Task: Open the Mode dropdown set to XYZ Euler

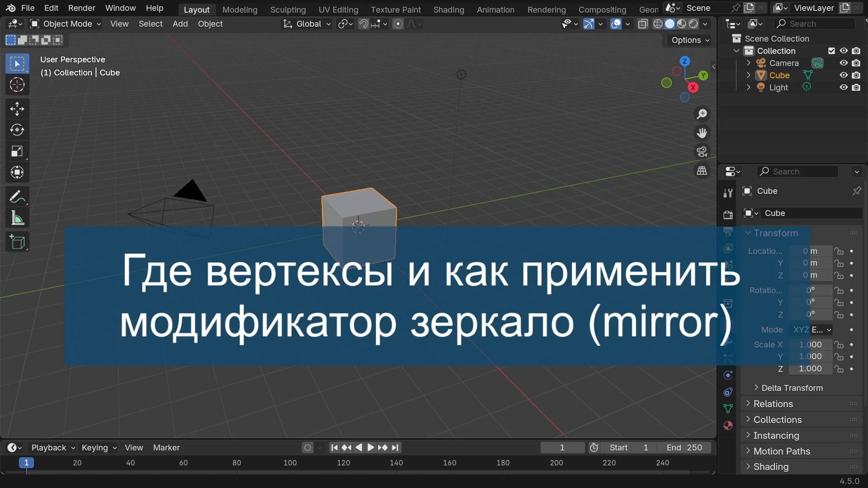Action: pyautogui.click(x=811, y=330)
